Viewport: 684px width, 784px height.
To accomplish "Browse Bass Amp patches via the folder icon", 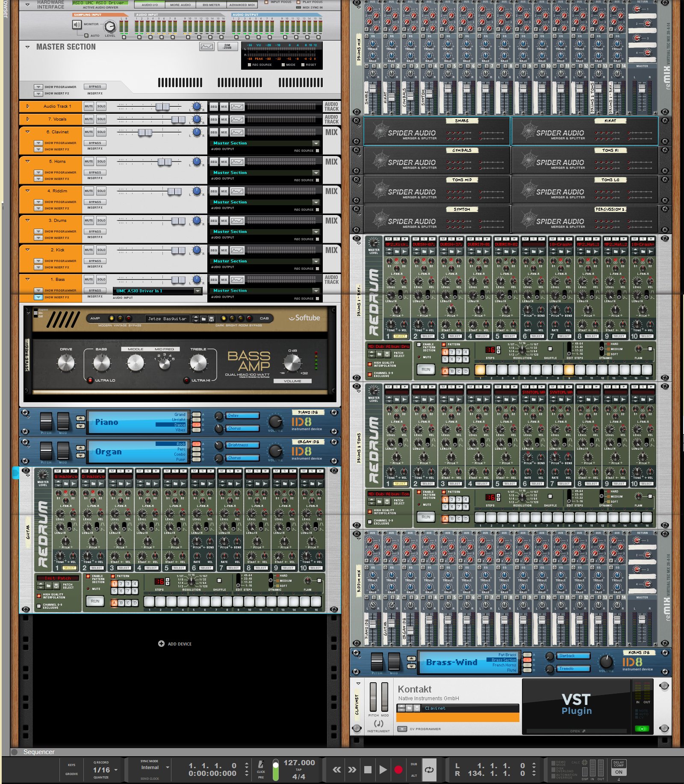I will coord(204,318).
